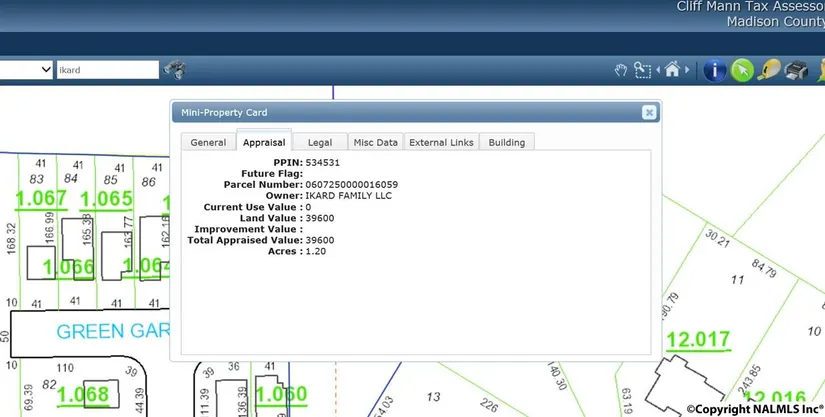825x417 pixels.
Task: Select the pan hand tool
Action: tap(620, 70)
